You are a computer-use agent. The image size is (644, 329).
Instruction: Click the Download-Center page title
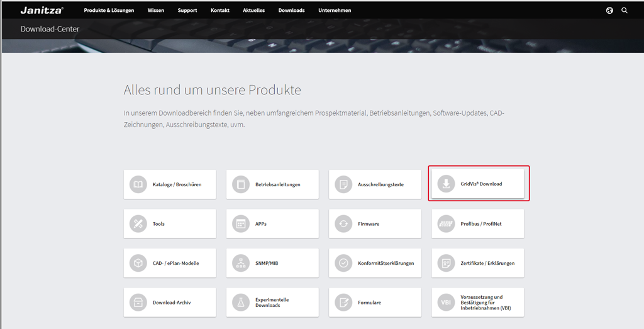(50, 29)
